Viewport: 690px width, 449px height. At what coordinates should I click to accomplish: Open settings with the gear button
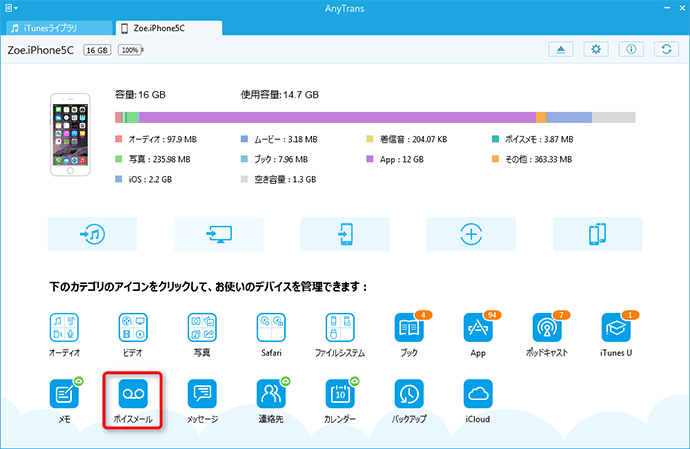coord(596,49)
